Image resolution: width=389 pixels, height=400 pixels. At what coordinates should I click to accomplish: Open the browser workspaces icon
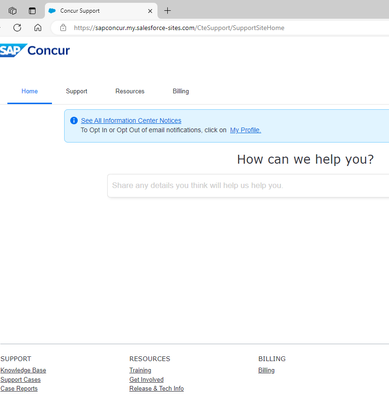point(13,11)
